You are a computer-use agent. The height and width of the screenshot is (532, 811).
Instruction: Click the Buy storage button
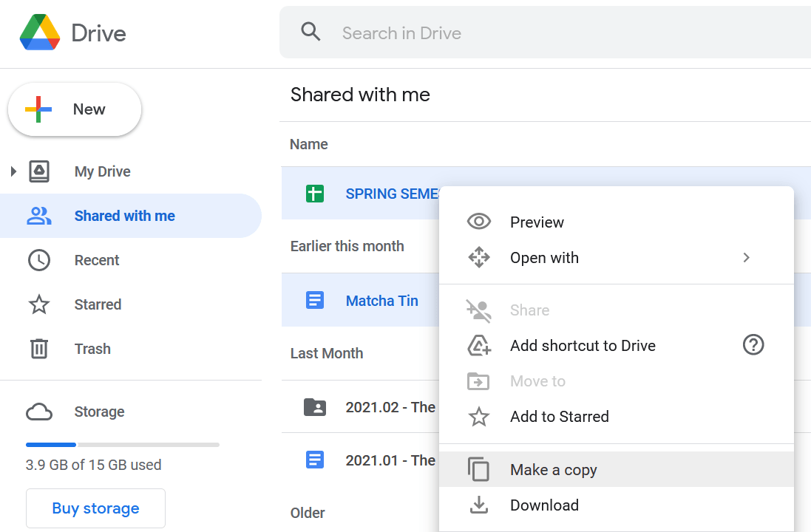[95, 508]
